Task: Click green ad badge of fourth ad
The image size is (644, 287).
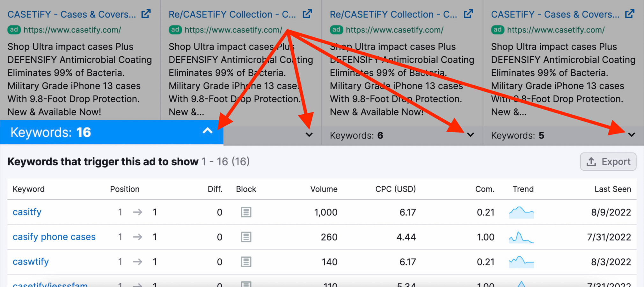Action: click(498, 30)
